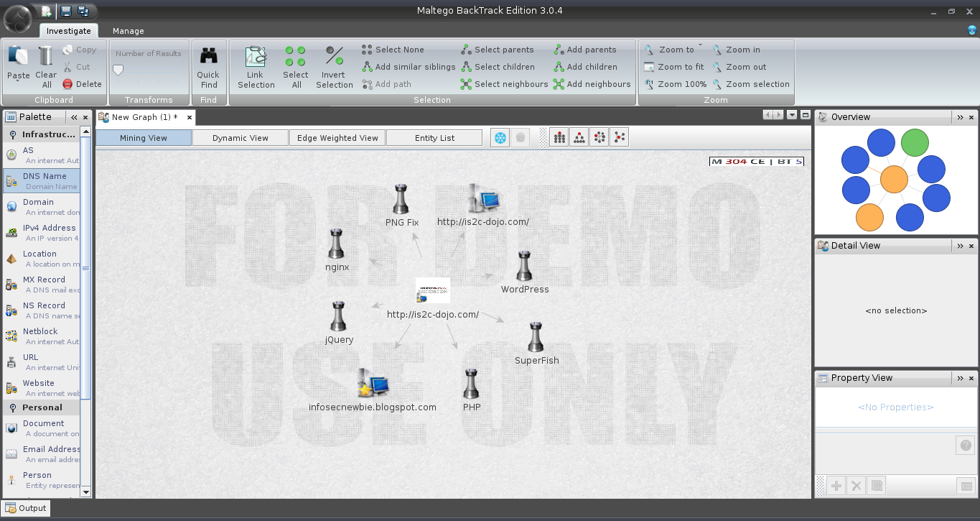The height and width of the screenshot is (521, 980).
Task: Collapse the Personal palette category
Action: point(43,407)
